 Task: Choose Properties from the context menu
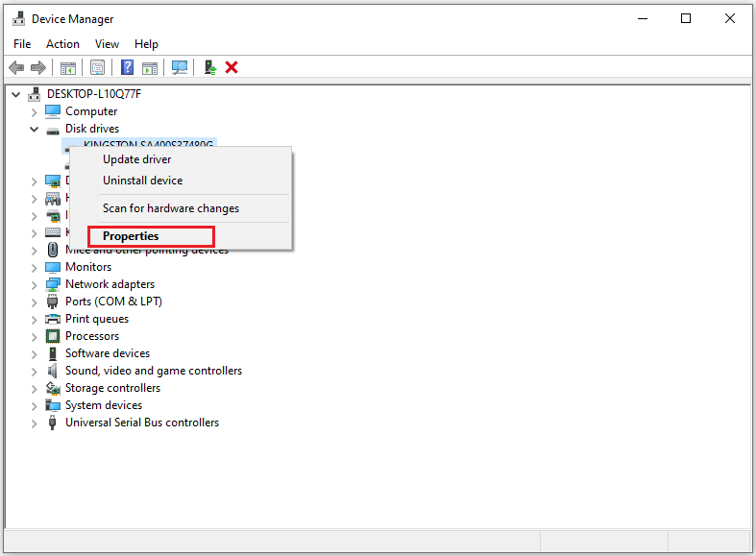pos(181,236)
